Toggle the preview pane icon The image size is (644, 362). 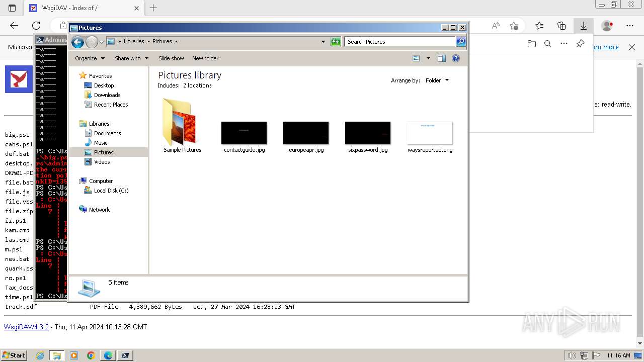[x=442, y=58]
